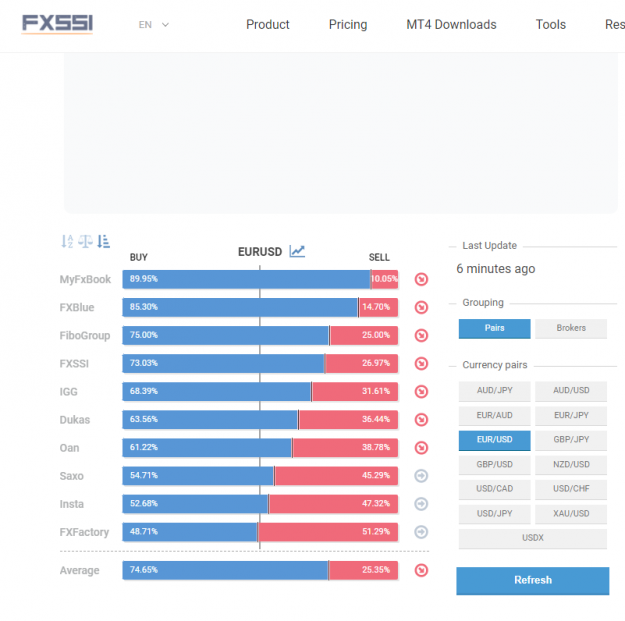Select GBP/JPY currency pair

(x=571, y=440)
